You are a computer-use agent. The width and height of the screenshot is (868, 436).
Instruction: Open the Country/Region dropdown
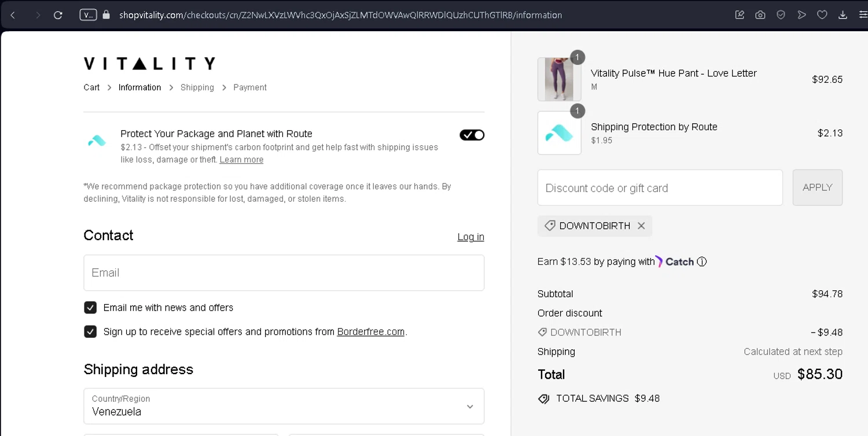coord(284,406)
